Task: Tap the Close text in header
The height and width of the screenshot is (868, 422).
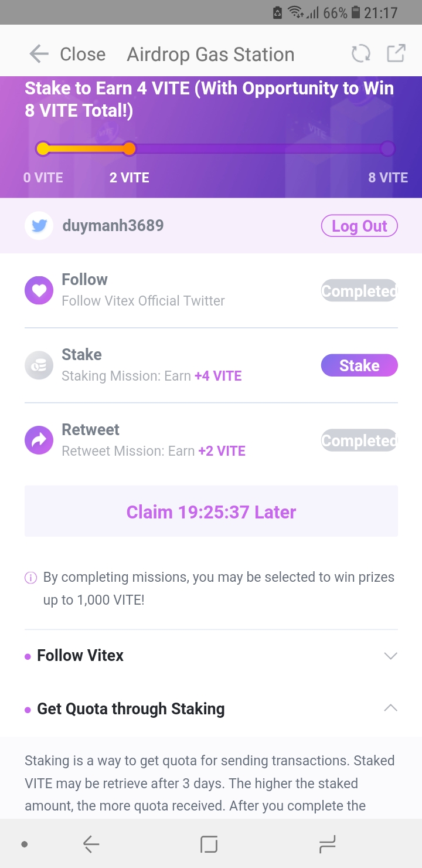Action: pos(83,54)
